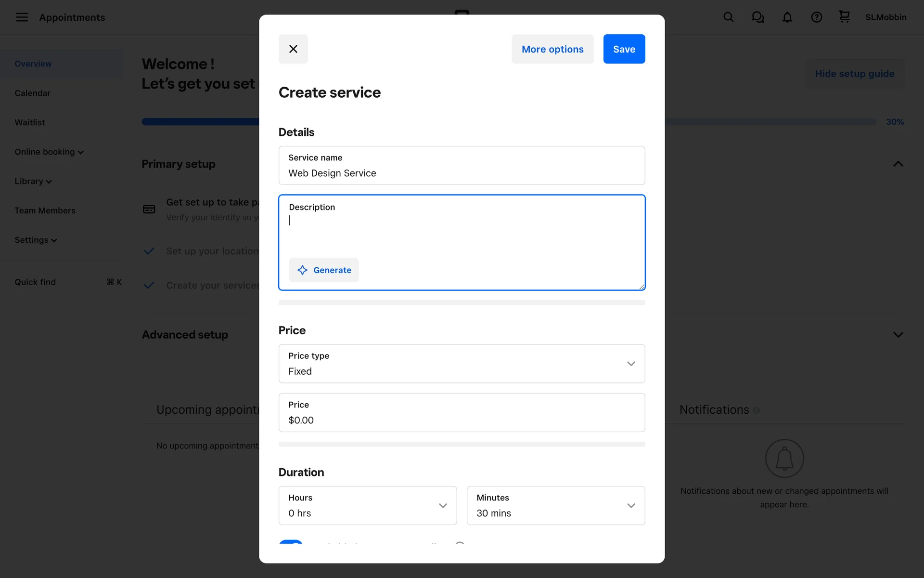Open the Price type dropdown
The image size is (924, 578).
pos(462,364)
